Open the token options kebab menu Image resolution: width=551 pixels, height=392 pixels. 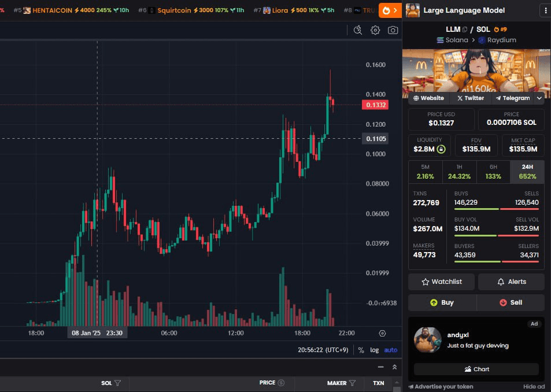(x=546, y=10)
